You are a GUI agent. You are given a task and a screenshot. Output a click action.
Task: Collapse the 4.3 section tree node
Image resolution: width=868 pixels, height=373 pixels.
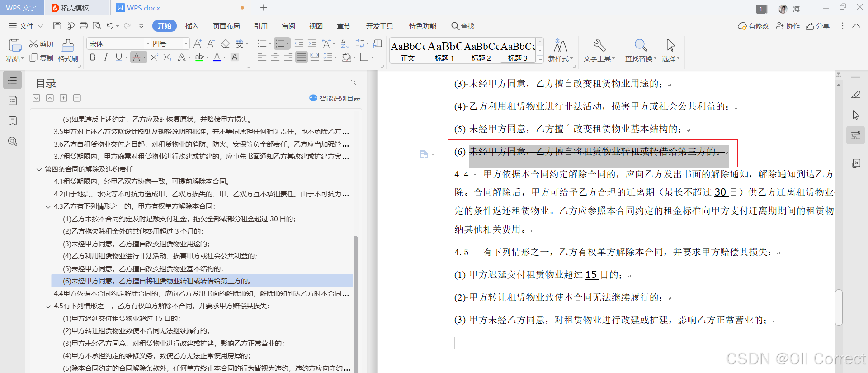click(x=48, y=207)
